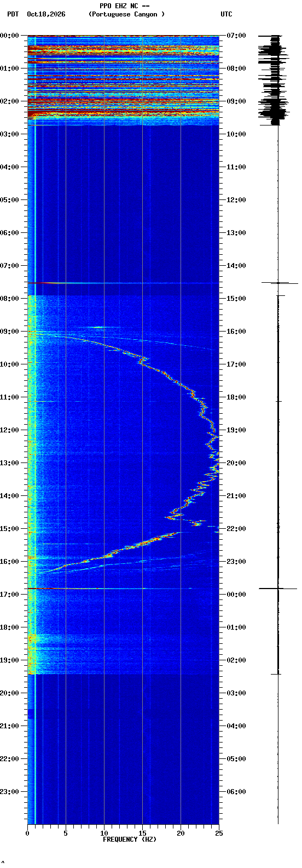This screenshot has height=868, width=302.
Task: Click the '06:00' PDT axis label
Action: tap(10, 233)
